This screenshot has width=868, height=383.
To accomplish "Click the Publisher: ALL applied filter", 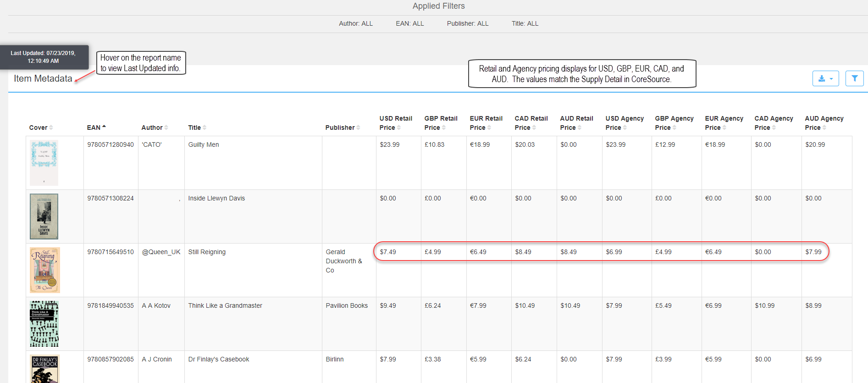I will click(468, 23).
